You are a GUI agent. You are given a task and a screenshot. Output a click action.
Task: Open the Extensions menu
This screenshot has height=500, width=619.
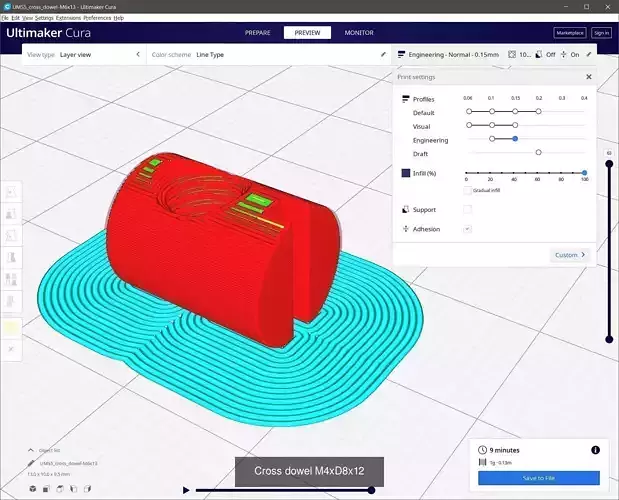click(x=68, y=18)
